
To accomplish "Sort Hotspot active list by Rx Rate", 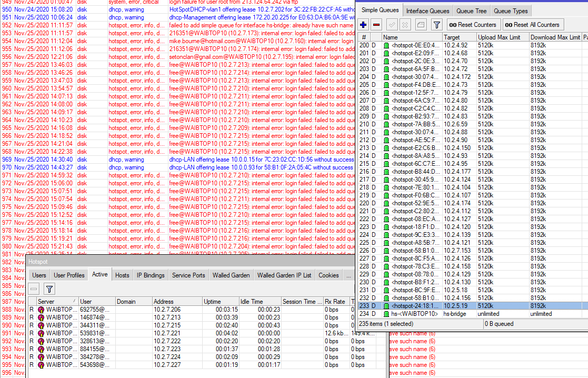I will point(336,302).
